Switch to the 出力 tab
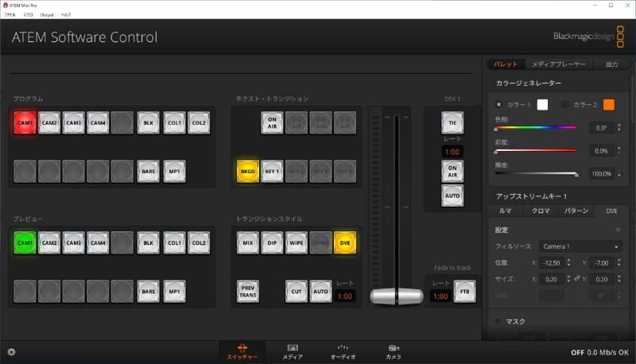The height and width of the screenshot is (364, 636). pyautogui.click(x=611, y=64)
